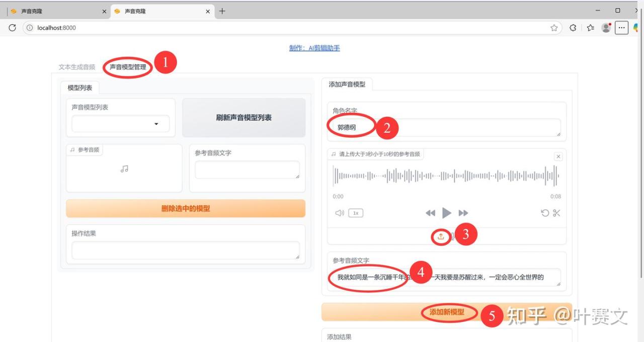Viewport: 644px width, 342px height.
Task: Click the volume speaker icon
Action: tap(340, 213)
